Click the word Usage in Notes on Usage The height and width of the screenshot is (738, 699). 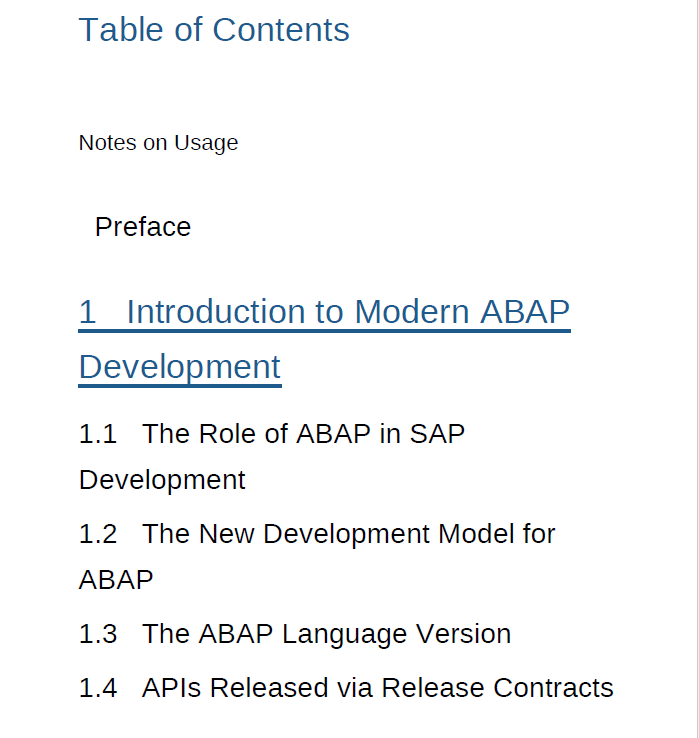click(x=206, y=143)
